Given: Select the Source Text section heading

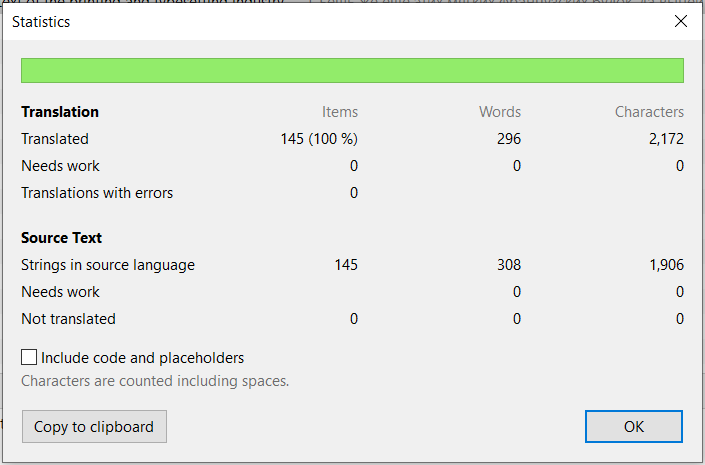Looking at the screenshot, I should click(62, 238).
